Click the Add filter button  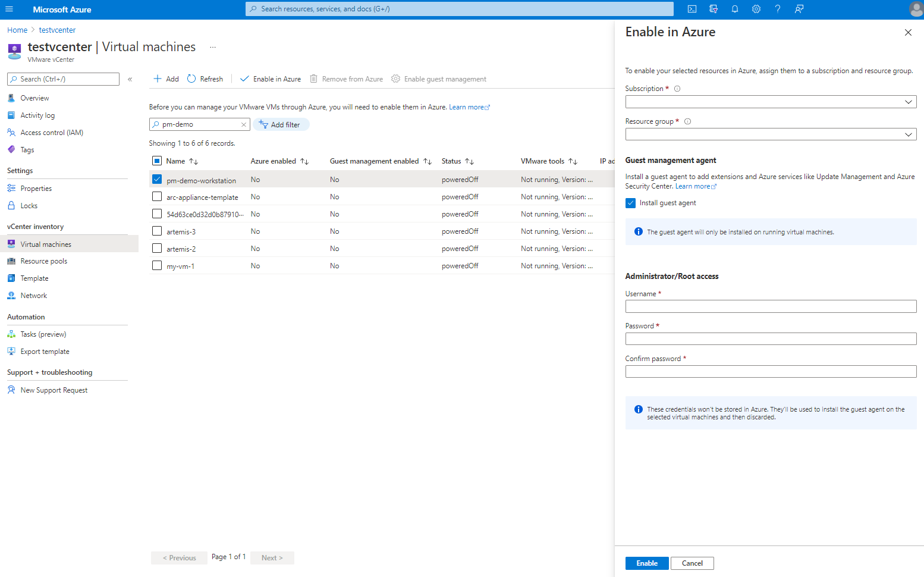pos(281,124)
